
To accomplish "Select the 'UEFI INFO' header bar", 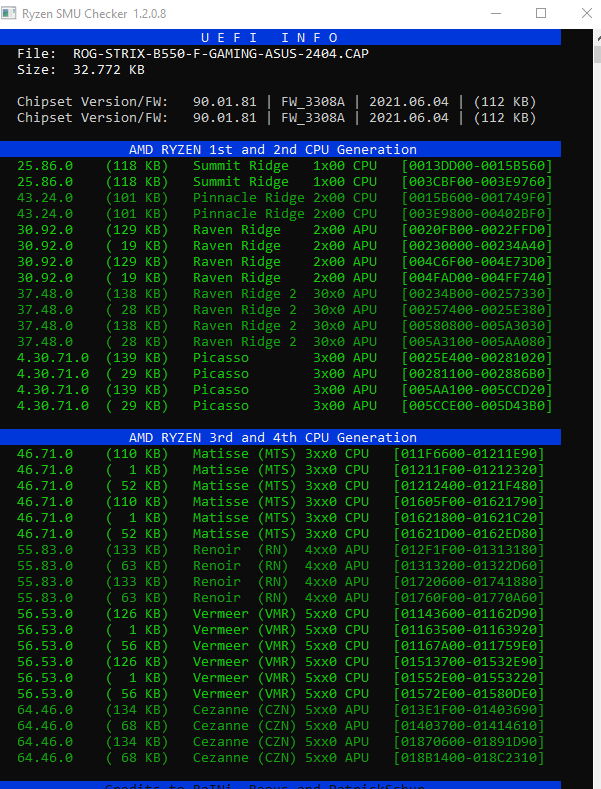I will click(280, 37).
